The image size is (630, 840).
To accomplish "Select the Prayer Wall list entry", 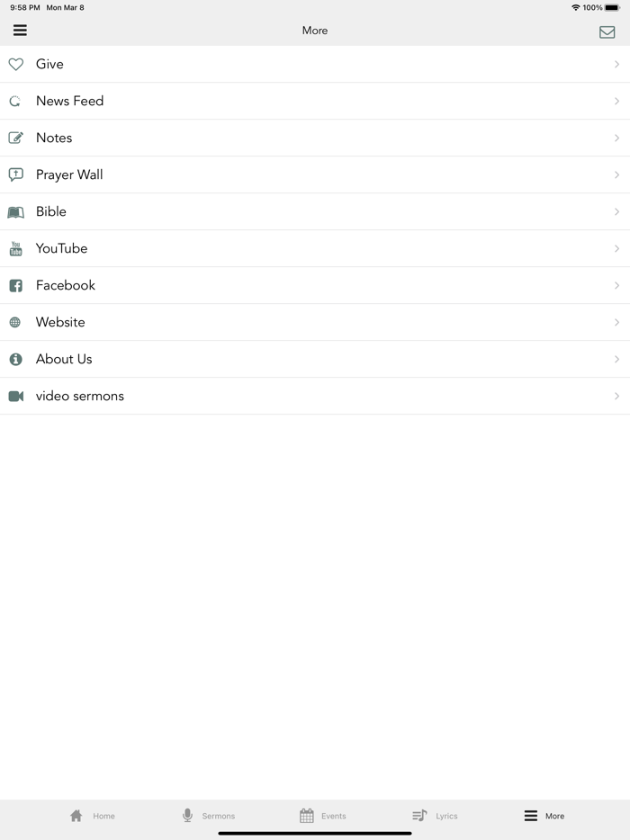I will [x=315, y=174].
